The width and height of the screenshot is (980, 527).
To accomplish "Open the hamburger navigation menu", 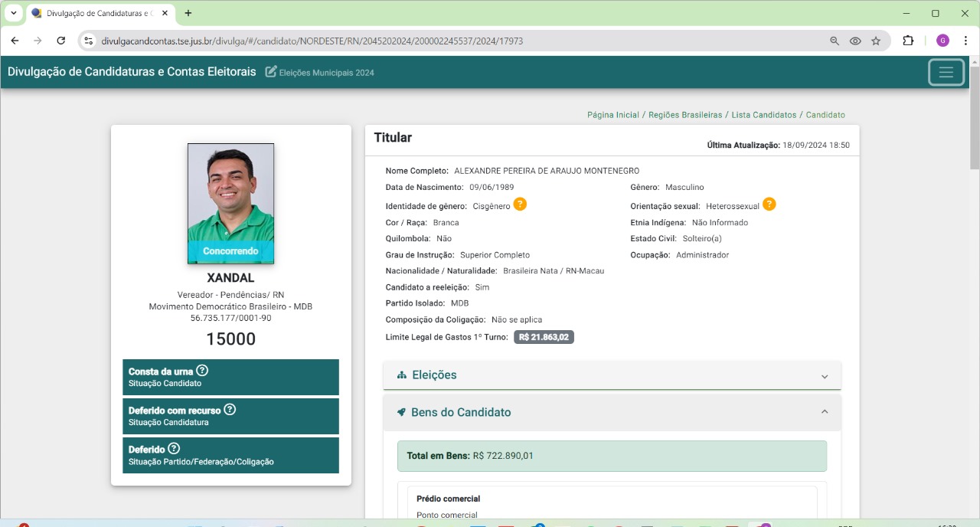I will point(946,72).
